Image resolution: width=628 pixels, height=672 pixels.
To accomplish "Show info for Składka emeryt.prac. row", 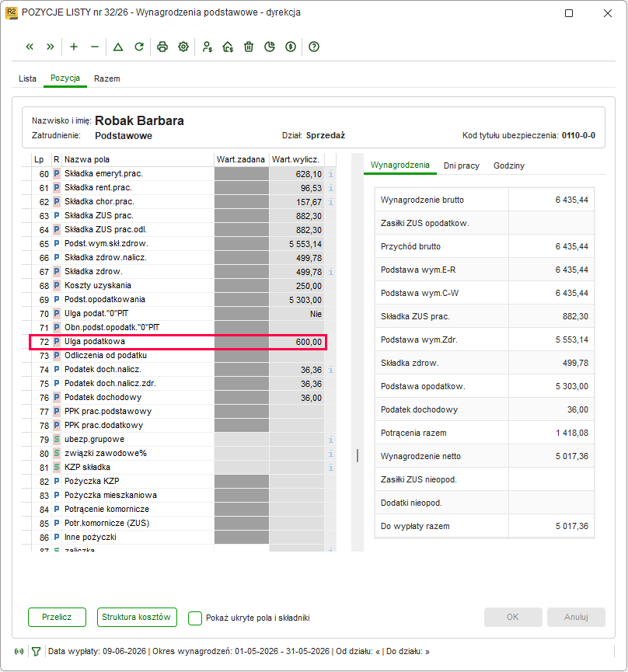I will 330,174.
